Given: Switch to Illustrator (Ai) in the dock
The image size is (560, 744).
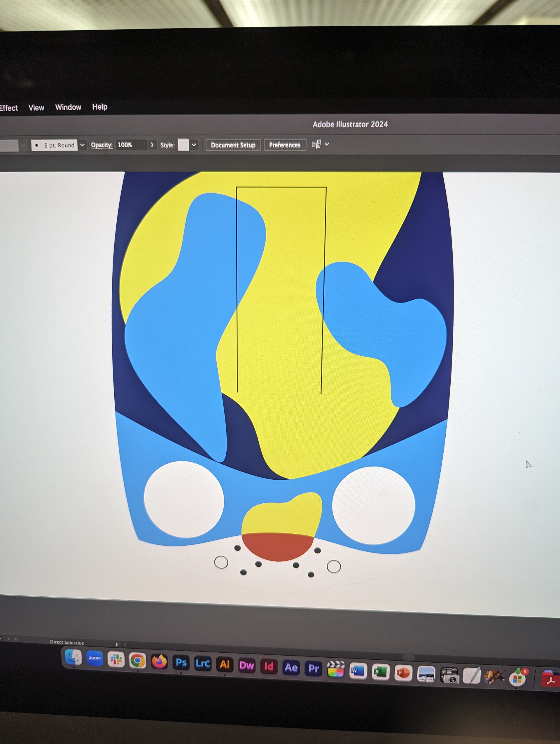Looking at the screenshot, I should pyautogui.click(x=225, y=665).
